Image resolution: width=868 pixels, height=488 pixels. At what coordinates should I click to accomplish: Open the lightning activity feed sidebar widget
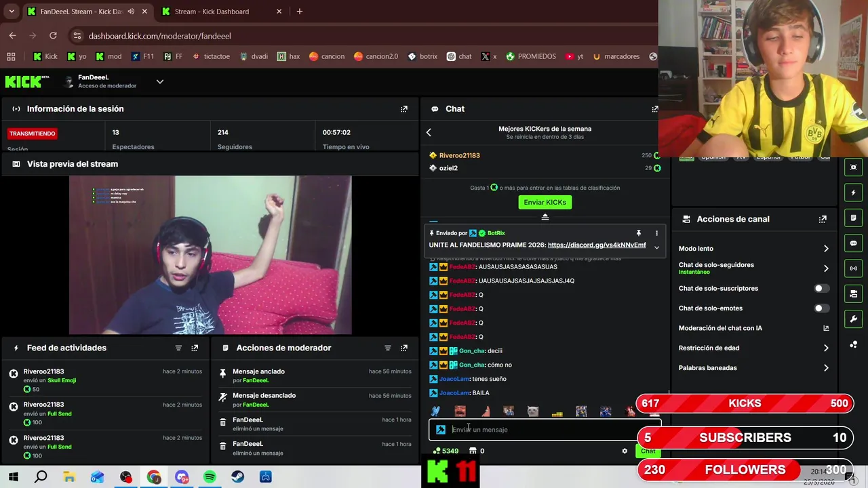pyautogui.click(x=853, y=192)
